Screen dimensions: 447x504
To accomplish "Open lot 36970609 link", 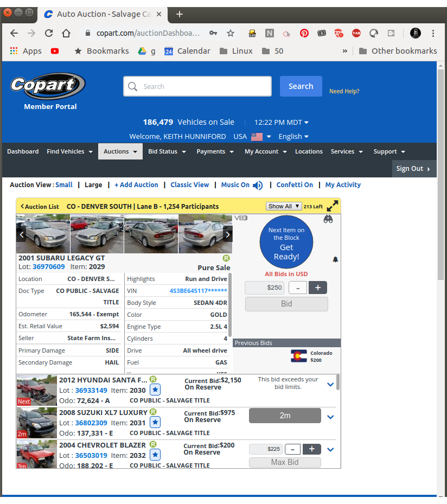I will pyautogui.click(x=48, y=267).
